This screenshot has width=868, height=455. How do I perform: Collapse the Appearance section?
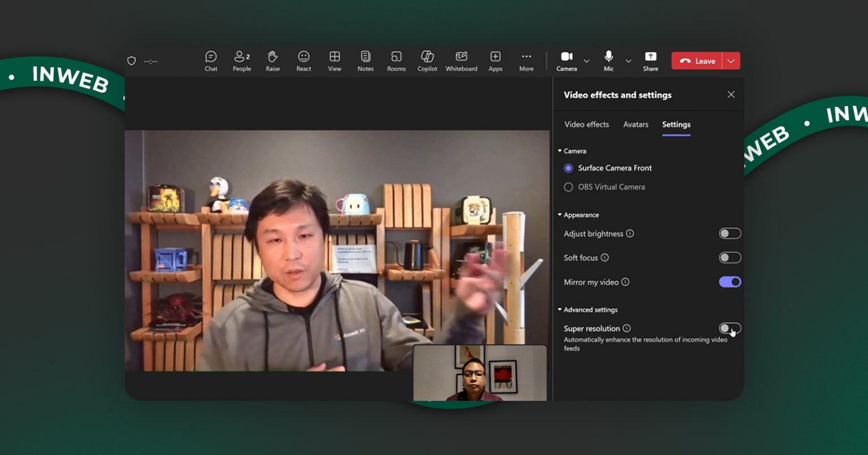[578, 215]
